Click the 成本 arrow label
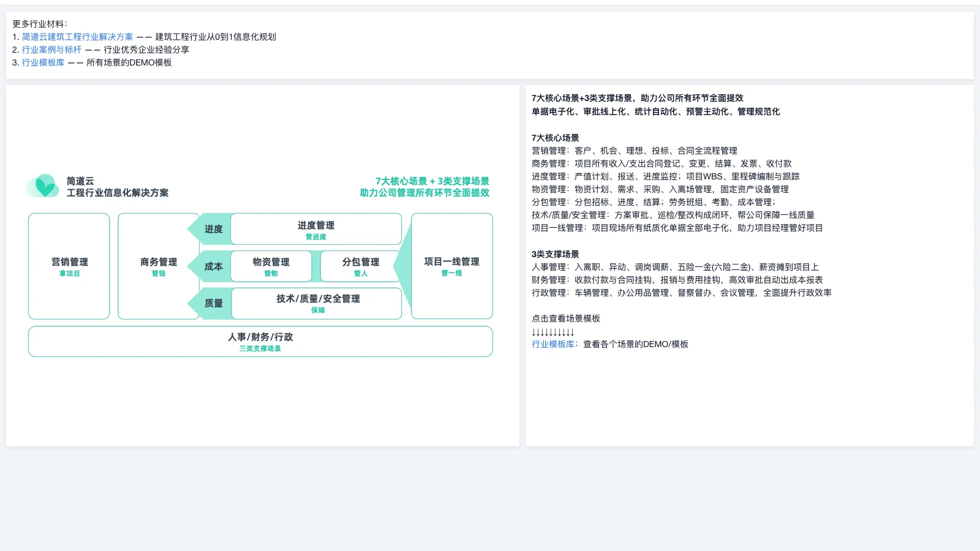The image size is (980, 551). coord(213,266)
